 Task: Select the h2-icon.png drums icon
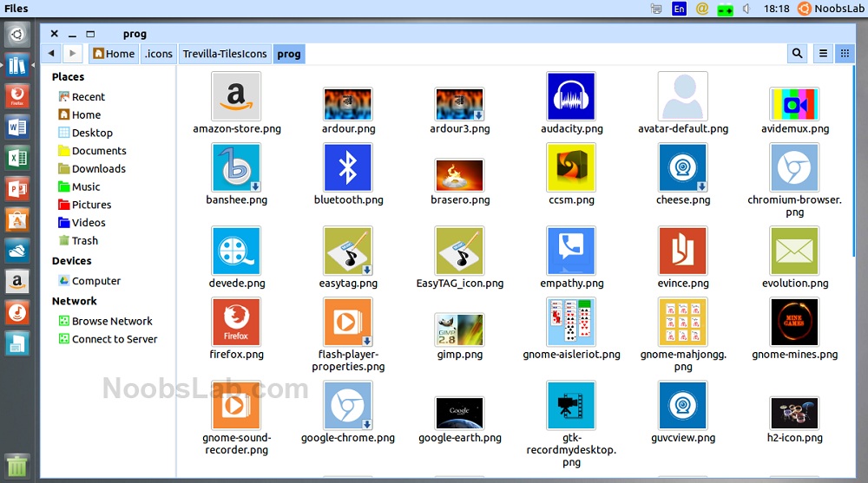(794, 413)
